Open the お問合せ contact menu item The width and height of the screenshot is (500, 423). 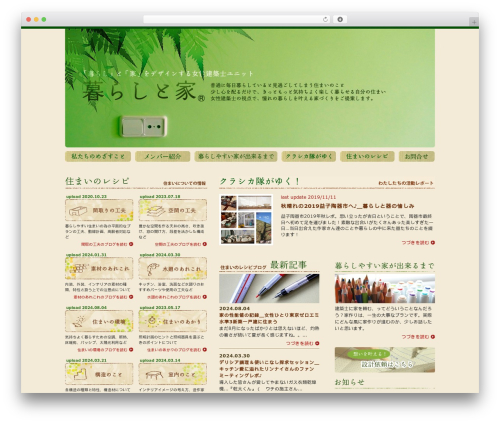(x=417, y=156)
